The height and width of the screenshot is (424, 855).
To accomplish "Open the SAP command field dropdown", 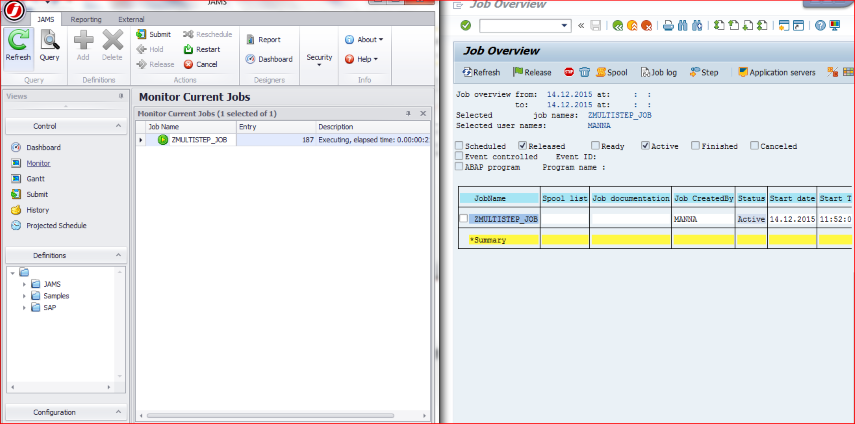I will coord(564,26).
